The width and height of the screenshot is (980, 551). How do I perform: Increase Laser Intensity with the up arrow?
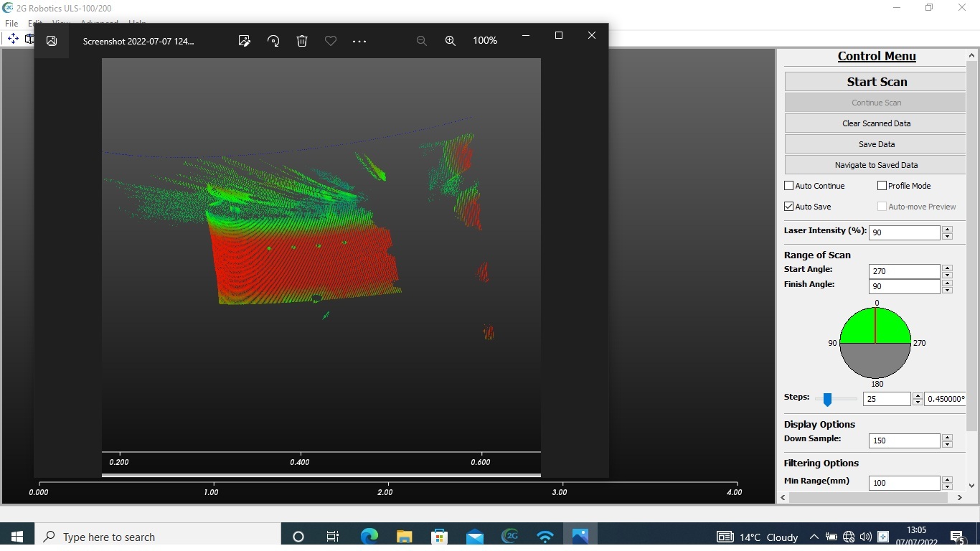[947, 229]
